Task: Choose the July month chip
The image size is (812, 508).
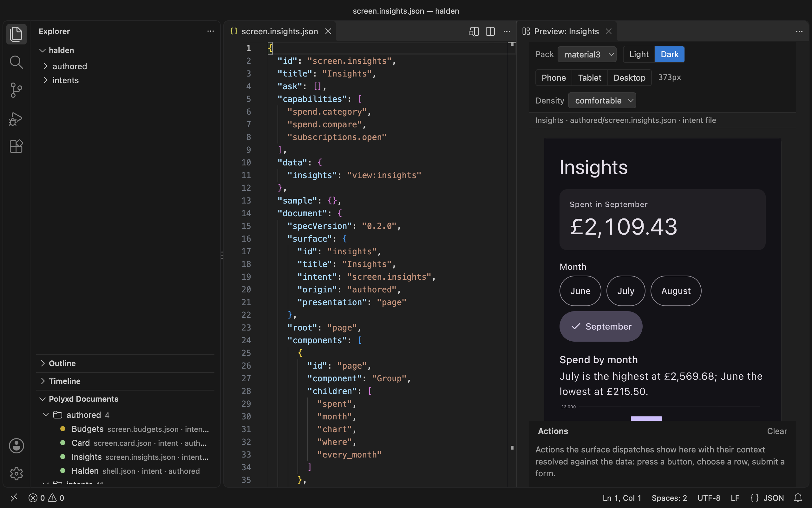Action: click(626, 291)
